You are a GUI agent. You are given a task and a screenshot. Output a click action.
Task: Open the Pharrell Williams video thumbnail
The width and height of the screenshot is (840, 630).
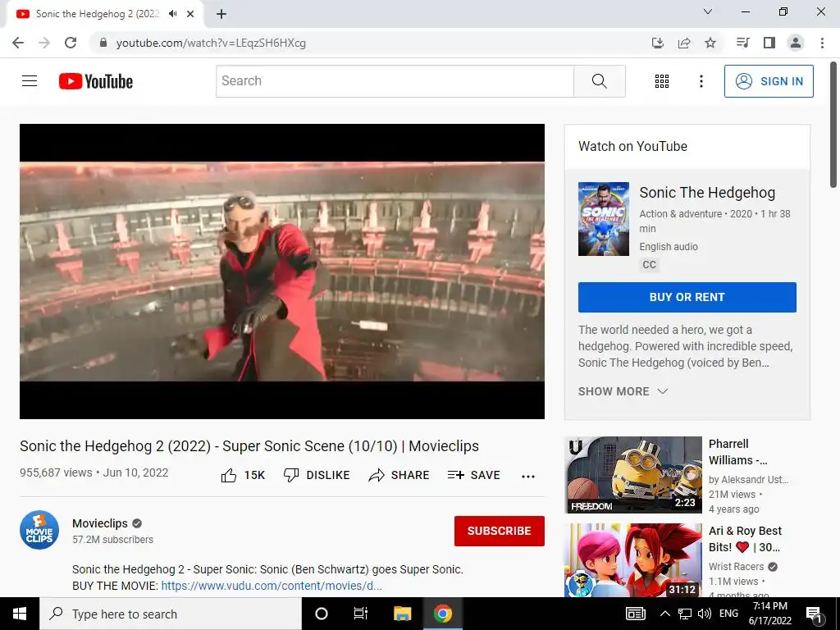click(x=634, y=475)
